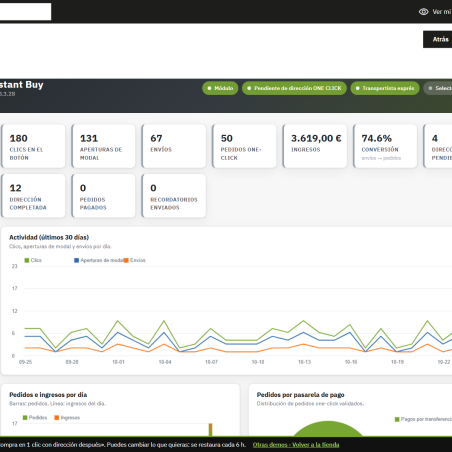This screenshot has width=452, height=452.
Task: Select the 12 Dirección completada card
Action: coord(33,196)
